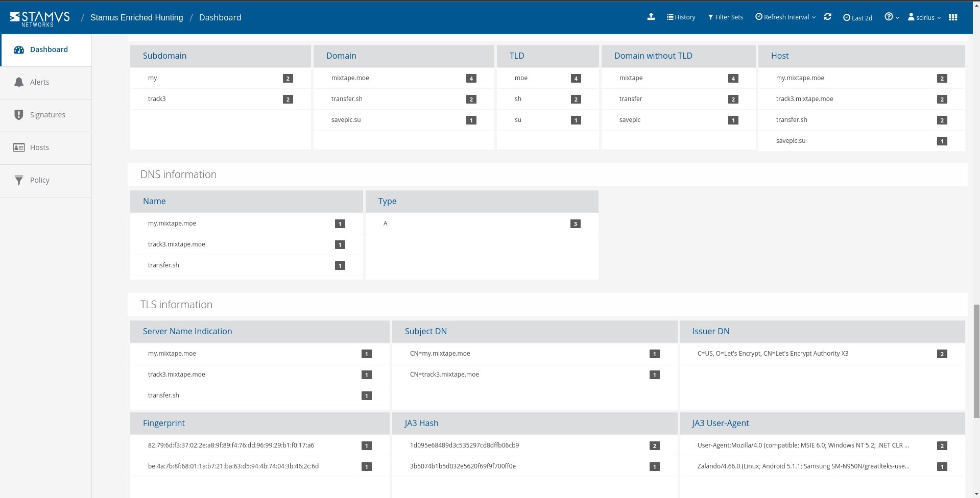Click the Stamus Networks logo
Image resolution: width=980 pixels, height=498 pixels.
pyautogui.click(x=40, y=18)
